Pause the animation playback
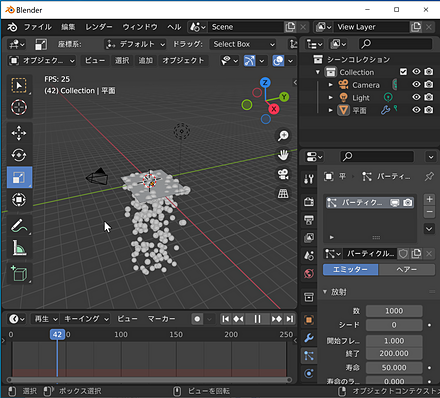Image resolution: width=440 pixels, height=398 pixels. click(257, 319)
